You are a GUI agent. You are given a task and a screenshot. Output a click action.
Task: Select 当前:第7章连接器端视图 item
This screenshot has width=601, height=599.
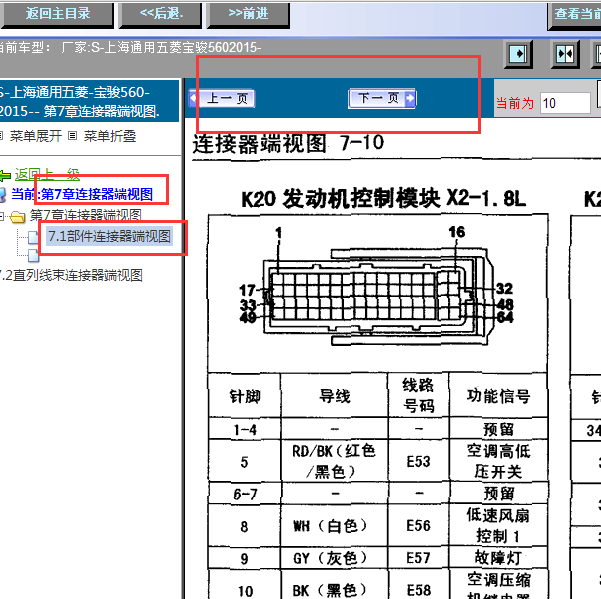click(82, 194)
